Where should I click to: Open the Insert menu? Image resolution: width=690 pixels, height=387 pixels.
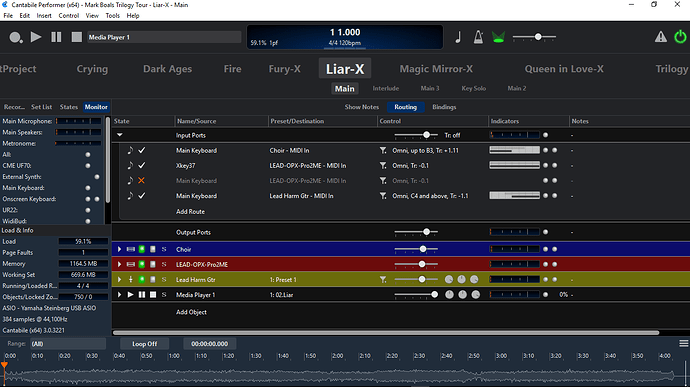44,15
